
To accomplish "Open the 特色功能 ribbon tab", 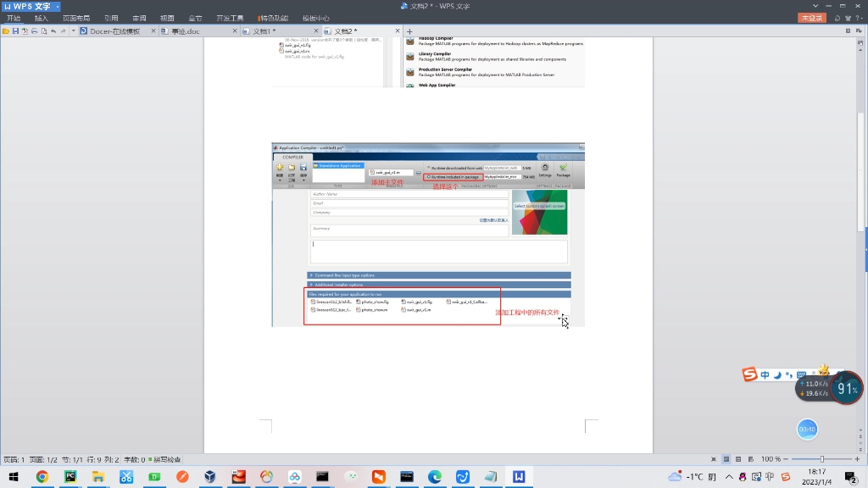I will tap(274, 19).
